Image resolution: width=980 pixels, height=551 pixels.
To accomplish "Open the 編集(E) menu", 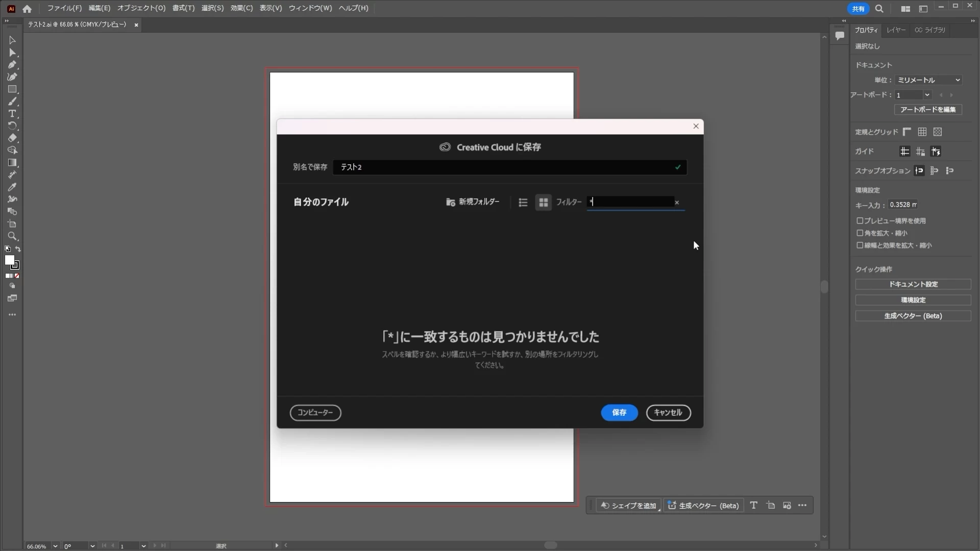I will click(x=100, y=8).
